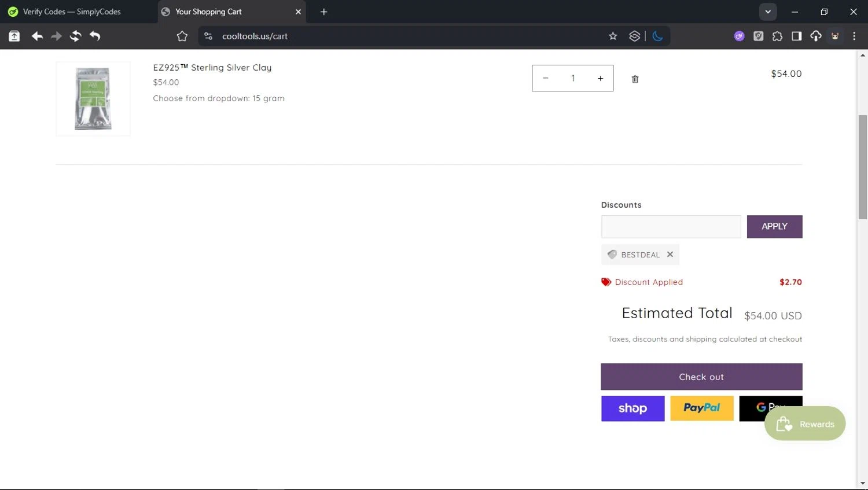Open a new browser tab
Screen dimensions: 868x490
(323, 12)
